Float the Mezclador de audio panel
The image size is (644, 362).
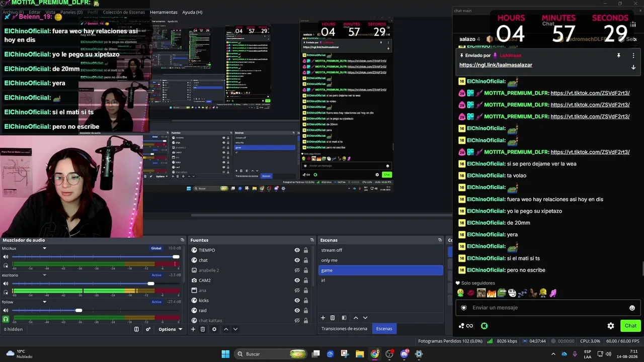coord(183,240)
